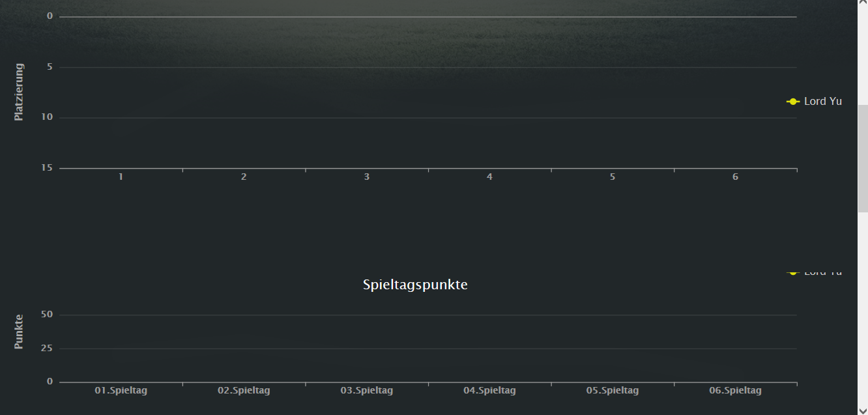Click the Spieltagspunkte chart title
The image size is (868, 415).
click(415, 285)
